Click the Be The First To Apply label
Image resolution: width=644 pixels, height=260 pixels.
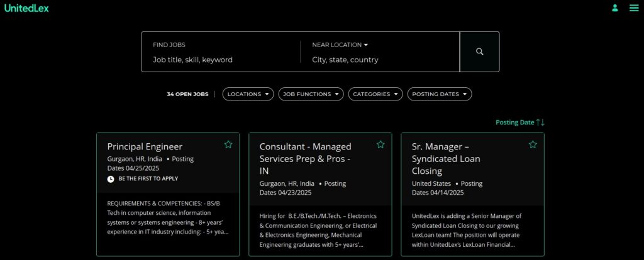[x=148, y=179]
